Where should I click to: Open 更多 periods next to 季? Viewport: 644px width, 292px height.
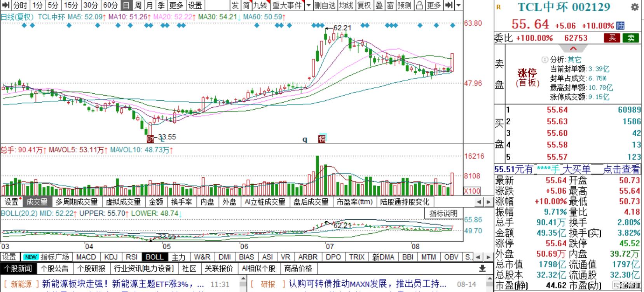click(176, 5)
